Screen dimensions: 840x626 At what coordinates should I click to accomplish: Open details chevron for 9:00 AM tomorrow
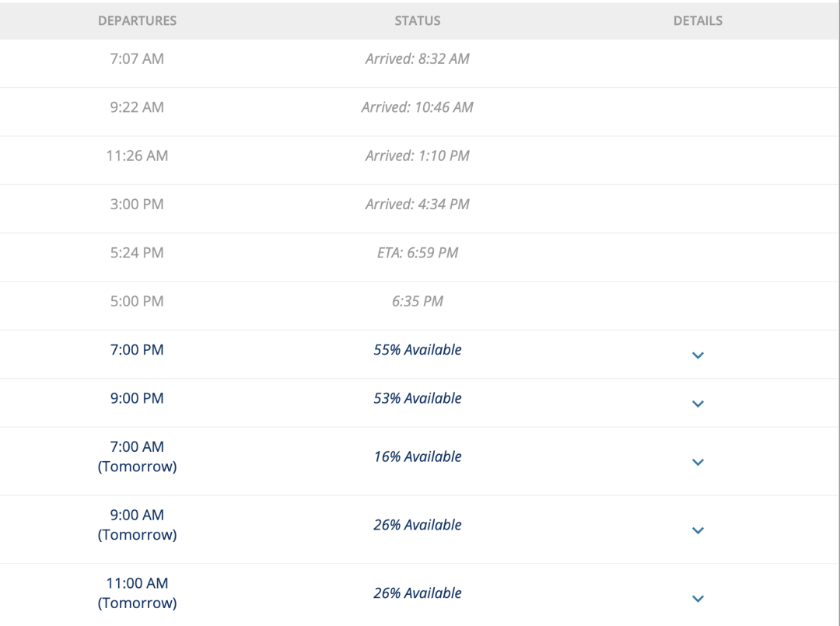(x=698, y=530)
